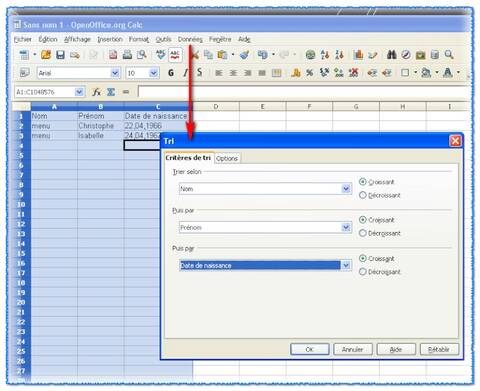This screenshot has width=480, height=391.
Task: Click the Spellcheck icon
Action: 161,55
